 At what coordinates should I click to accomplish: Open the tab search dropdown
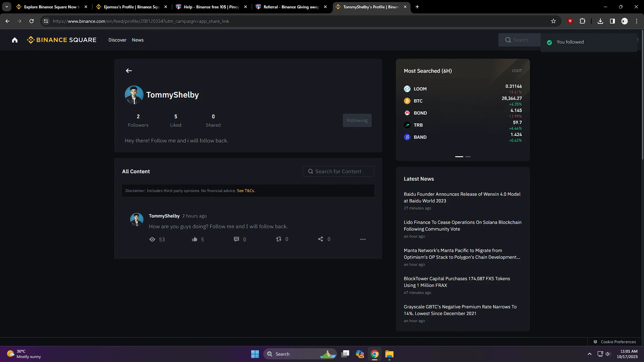click(7, 7)
